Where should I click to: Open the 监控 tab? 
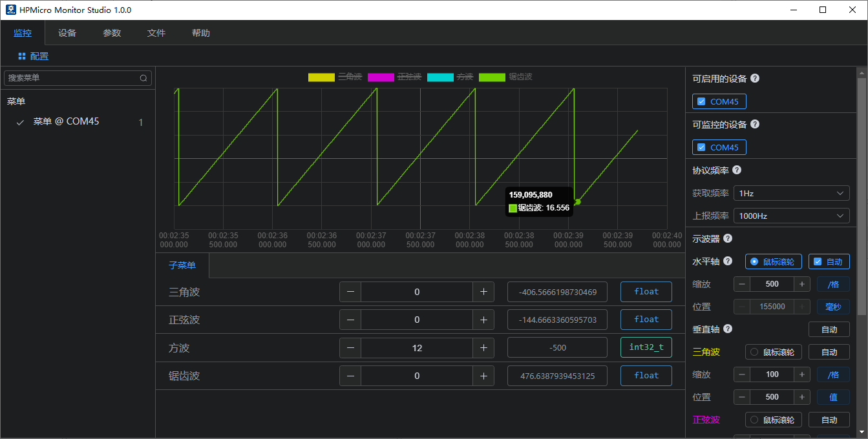pyautogui.click(x=23, y=33)
